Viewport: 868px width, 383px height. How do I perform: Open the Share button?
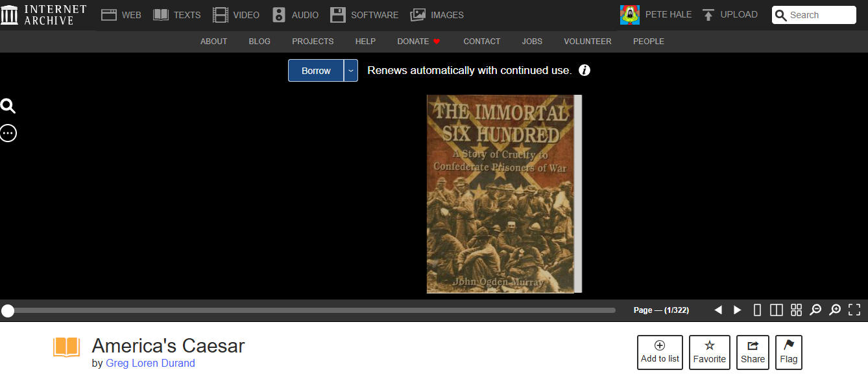[x=753, y=352]
